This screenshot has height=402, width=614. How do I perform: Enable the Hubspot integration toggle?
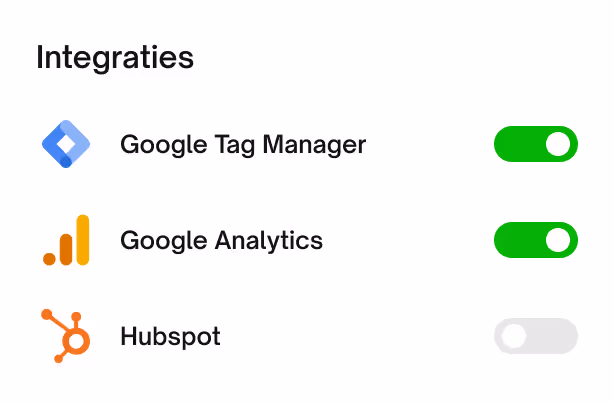coord(536,336)
